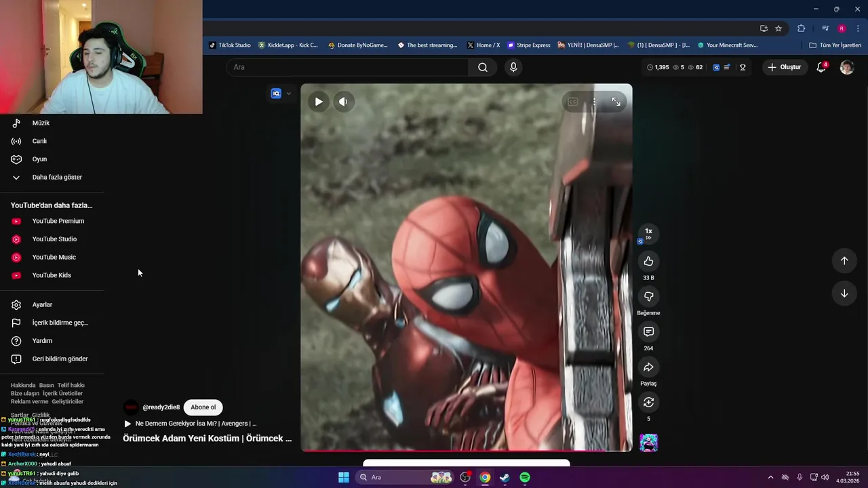This screenshot has height=488, width=868.
Task: Click the İçerik Üreticiler footer link
Action: pyautogui.click(x=62, y=393)
